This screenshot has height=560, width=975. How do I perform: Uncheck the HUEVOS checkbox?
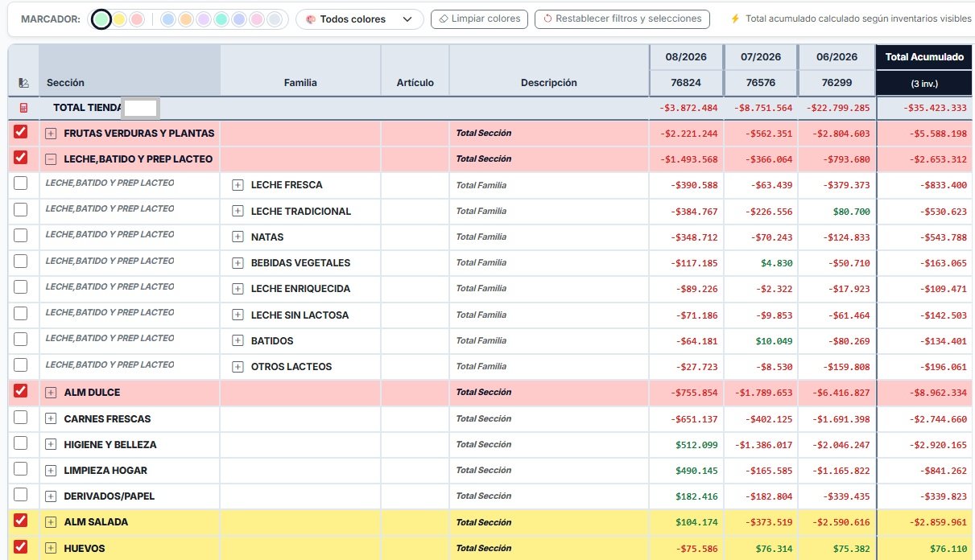[x=21, y=547]
